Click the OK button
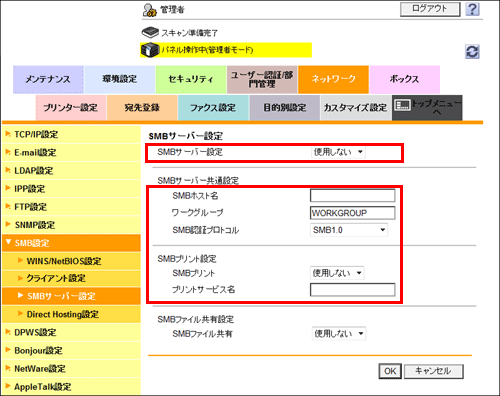 point(390,371)
